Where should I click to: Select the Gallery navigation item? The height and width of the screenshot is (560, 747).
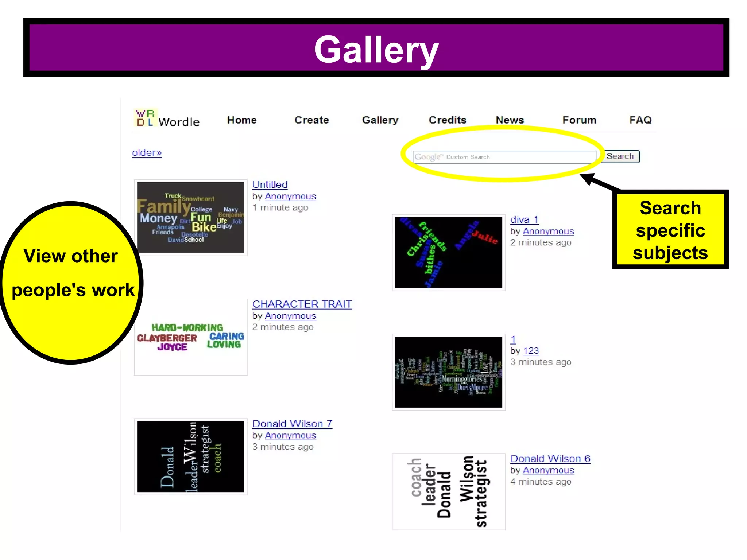[x=380, y=120]
